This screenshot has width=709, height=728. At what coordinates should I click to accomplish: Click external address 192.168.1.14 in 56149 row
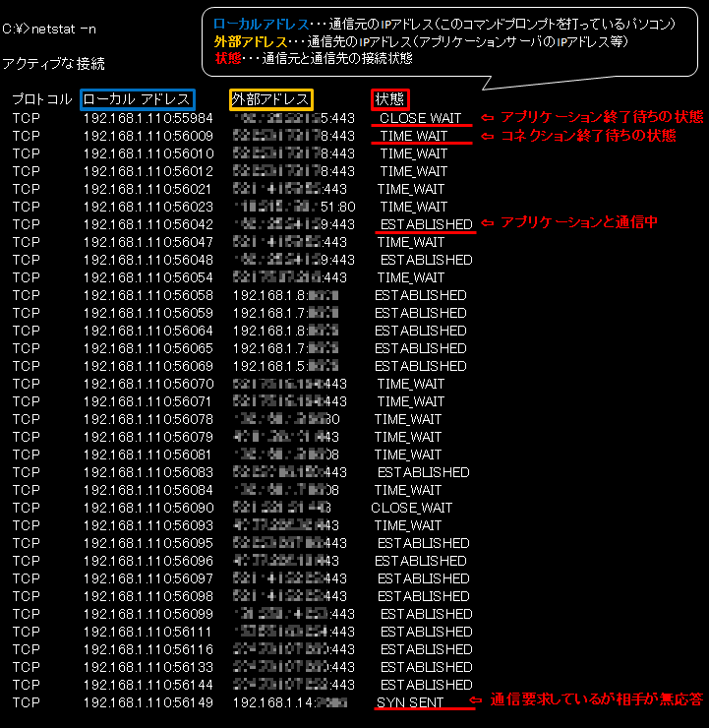click(290, 703)
